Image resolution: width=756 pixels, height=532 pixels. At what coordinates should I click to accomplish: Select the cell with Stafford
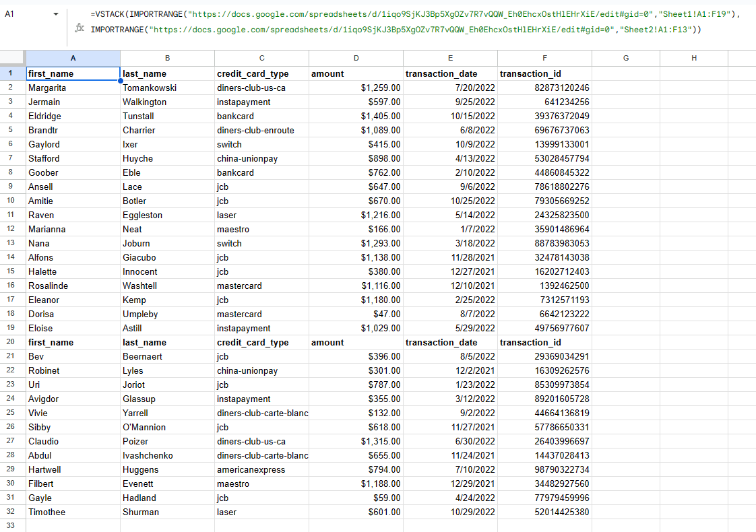point(73,158)
